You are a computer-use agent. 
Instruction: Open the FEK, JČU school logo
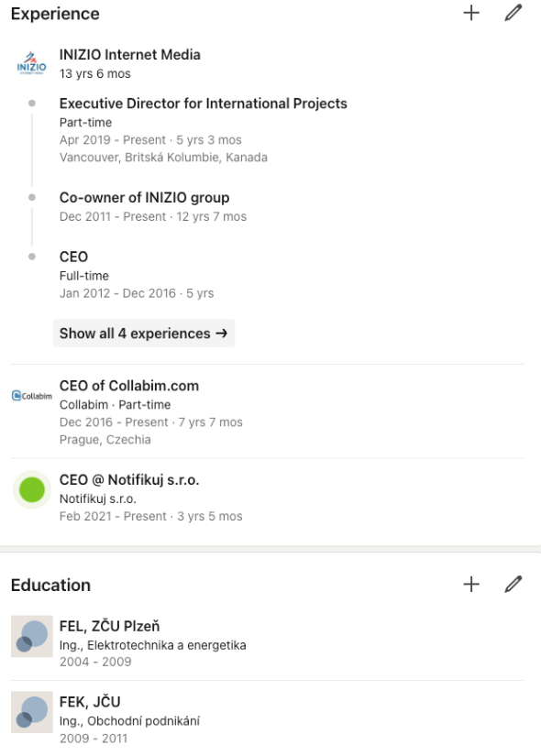point(32,712)
